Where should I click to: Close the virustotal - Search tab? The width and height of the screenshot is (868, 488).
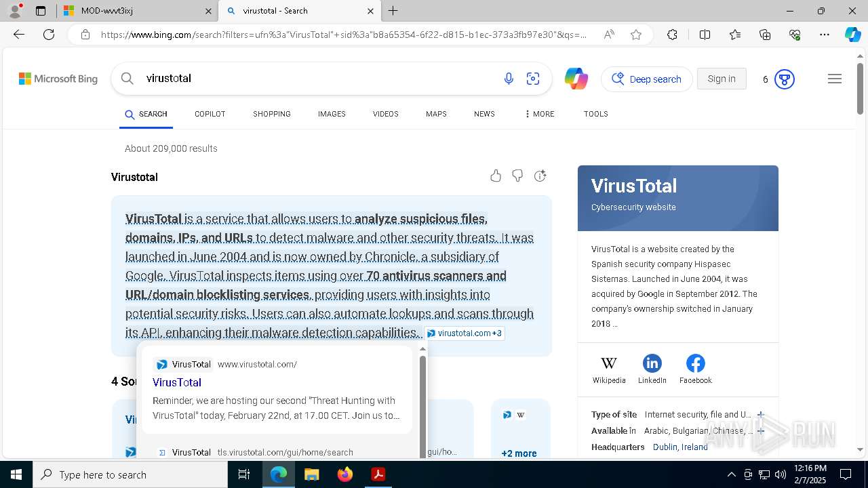pos(370,11)
